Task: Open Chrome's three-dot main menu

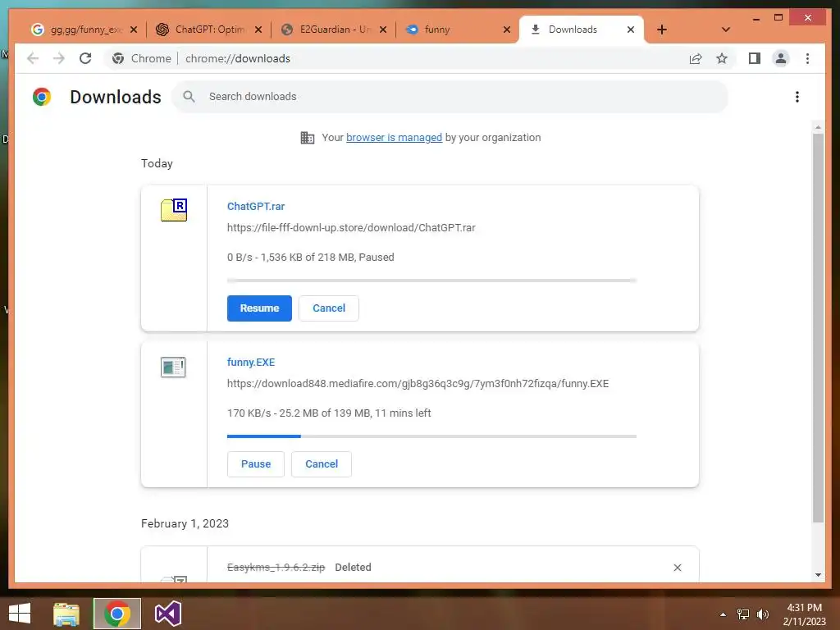Action: (807, 58)
